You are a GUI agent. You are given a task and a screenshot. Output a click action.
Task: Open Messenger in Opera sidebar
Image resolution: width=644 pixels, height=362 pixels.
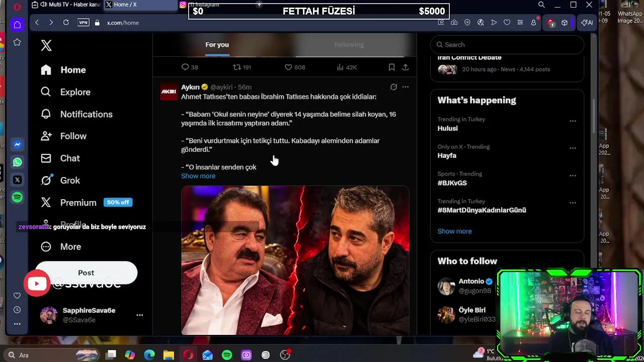[17, 144]
